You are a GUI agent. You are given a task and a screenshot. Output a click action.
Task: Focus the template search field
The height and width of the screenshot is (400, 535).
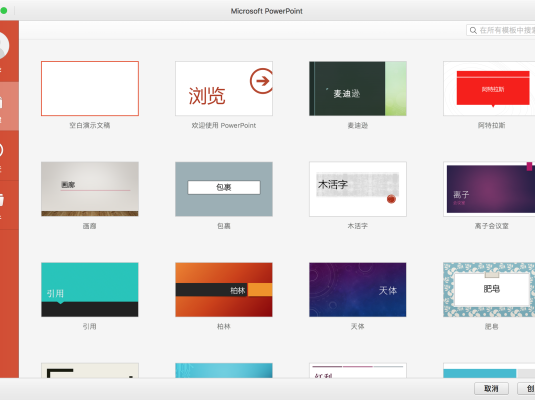coord(501,30)
